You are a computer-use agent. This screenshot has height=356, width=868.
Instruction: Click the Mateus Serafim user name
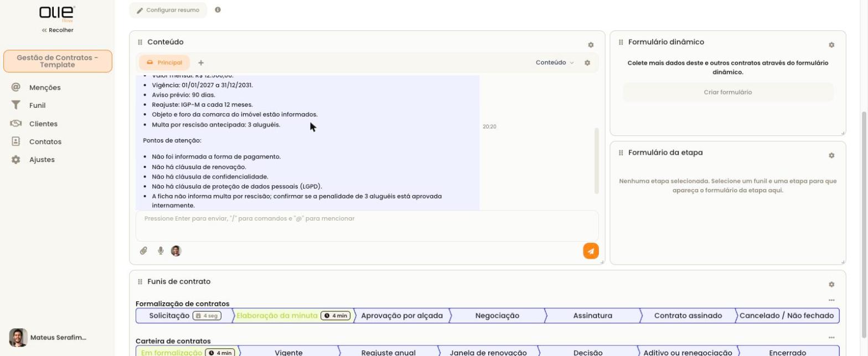coord(58,337)
